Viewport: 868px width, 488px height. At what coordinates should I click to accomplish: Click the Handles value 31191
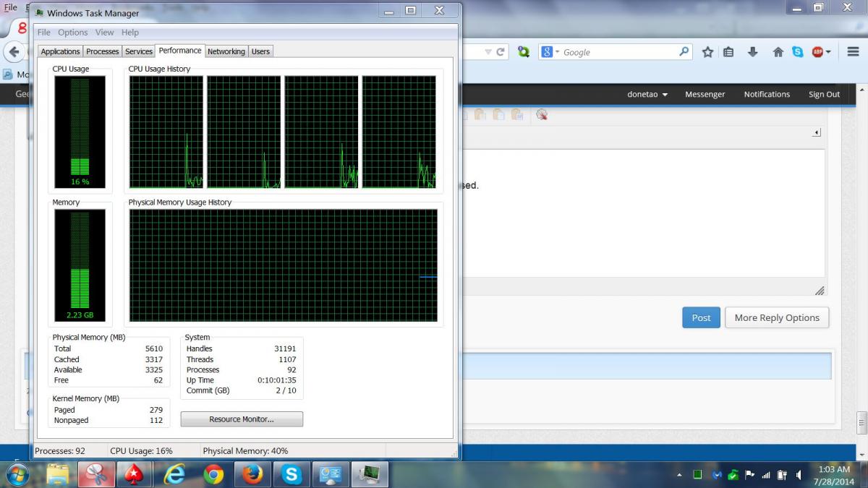[x=285, y=348]
